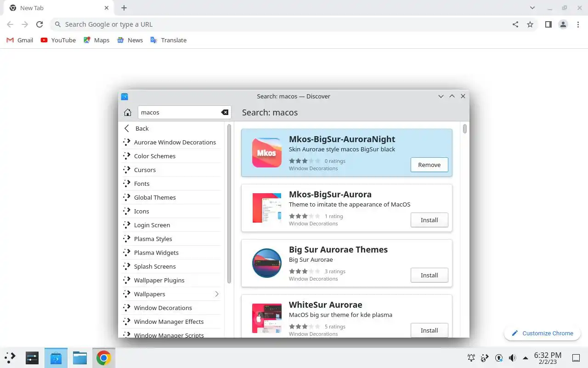Image resolution: width=588 pixels, height=368 pixels.
Task: Open a new Chrome tab
Action: click(124, 8)
